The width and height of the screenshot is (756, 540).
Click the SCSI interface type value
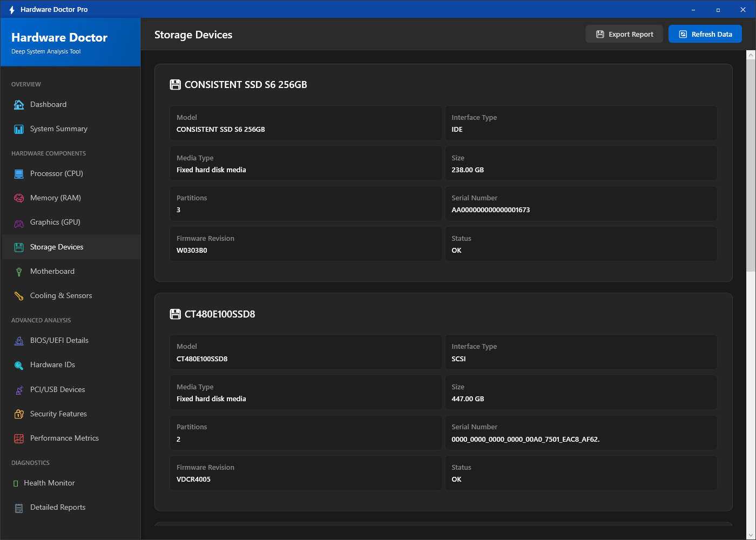(x=458, y=359)
